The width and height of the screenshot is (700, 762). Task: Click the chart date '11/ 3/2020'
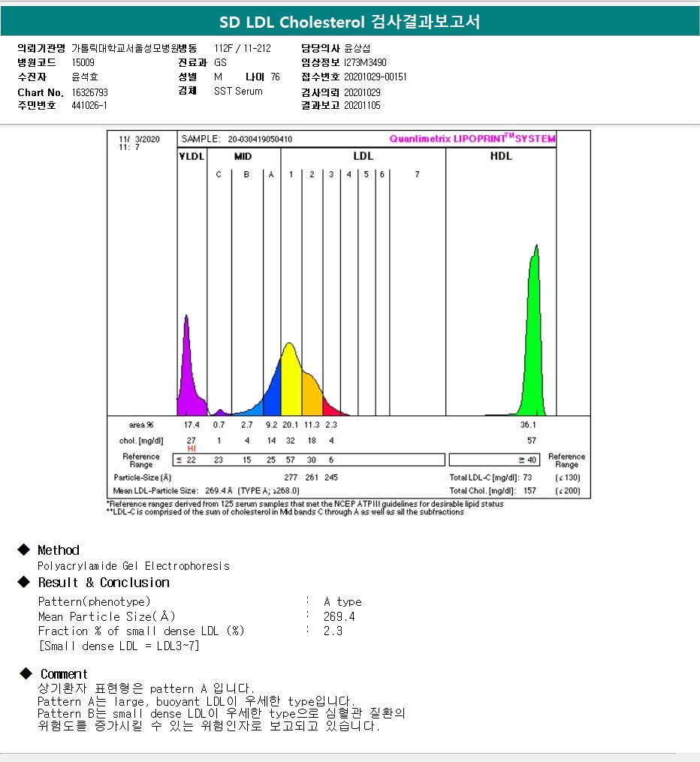click(x=139, y=139)
